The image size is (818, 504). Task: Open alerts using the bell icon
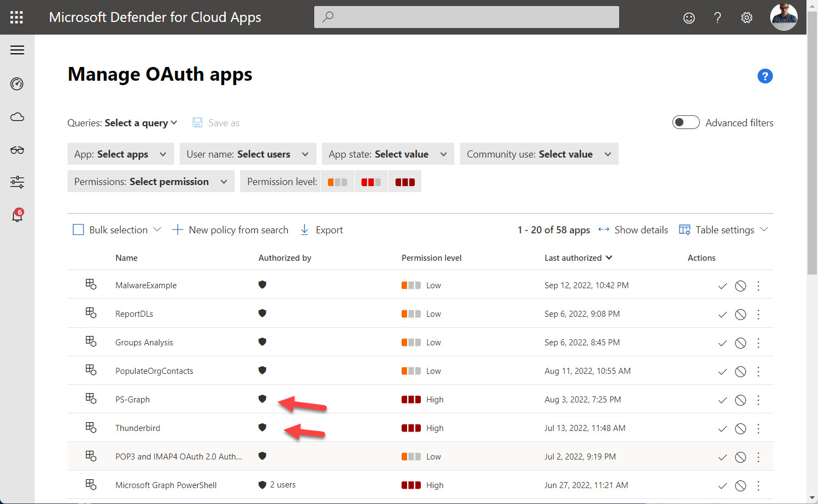point(16,215)
